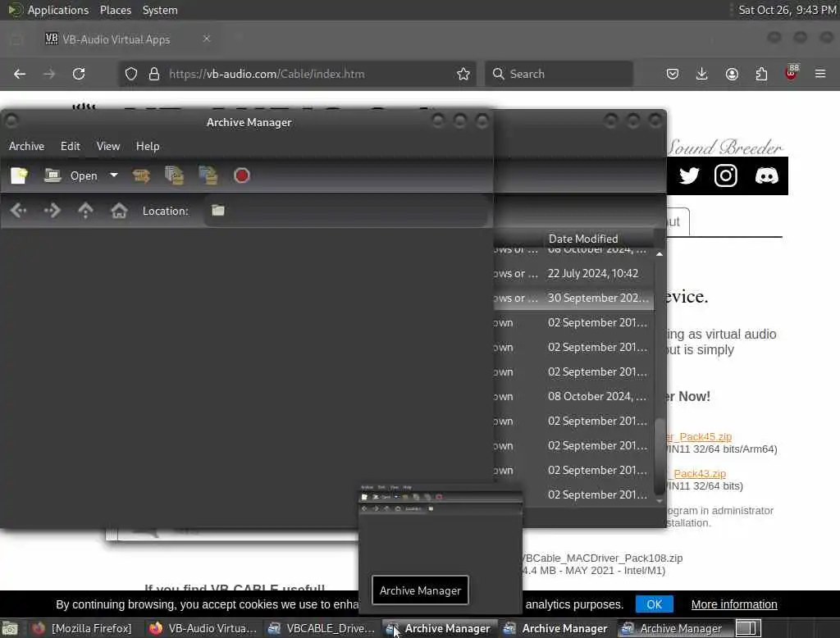840x638 pixels.
Task: Reload the VB-Audio page
Action: click(x=79, y=74)
